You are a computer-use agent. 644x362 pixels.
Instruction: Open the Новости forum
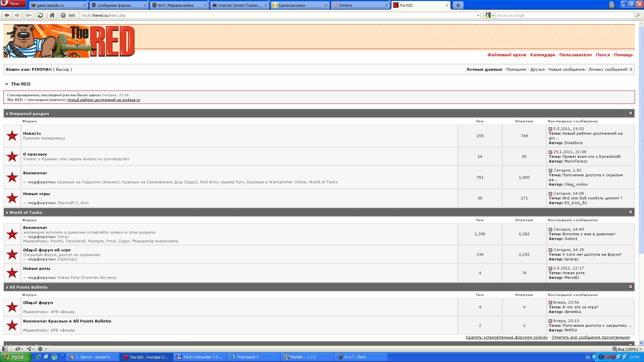(32, 133)
